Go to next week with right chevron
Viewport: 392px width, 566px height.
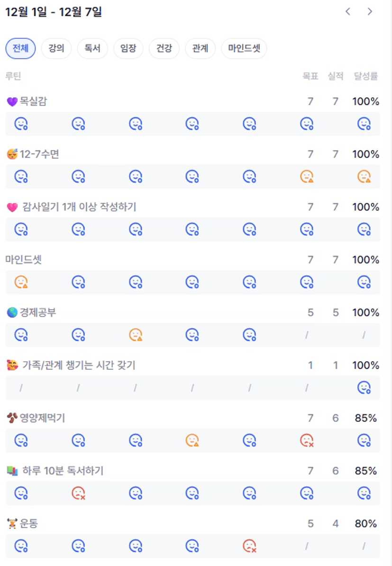[x=370, y=12]
